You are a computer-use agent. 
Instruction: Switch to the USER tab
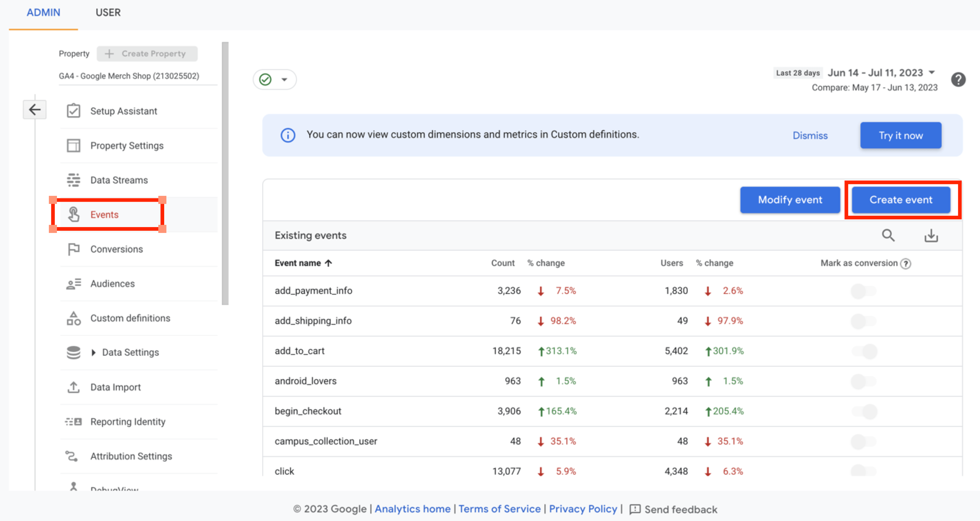pos(108,12)
